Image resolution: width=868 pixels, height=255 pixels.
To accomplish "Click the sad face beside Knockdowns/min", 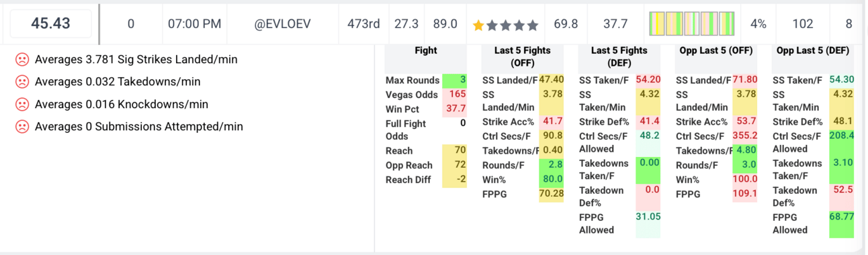I will tap(21, 105).
